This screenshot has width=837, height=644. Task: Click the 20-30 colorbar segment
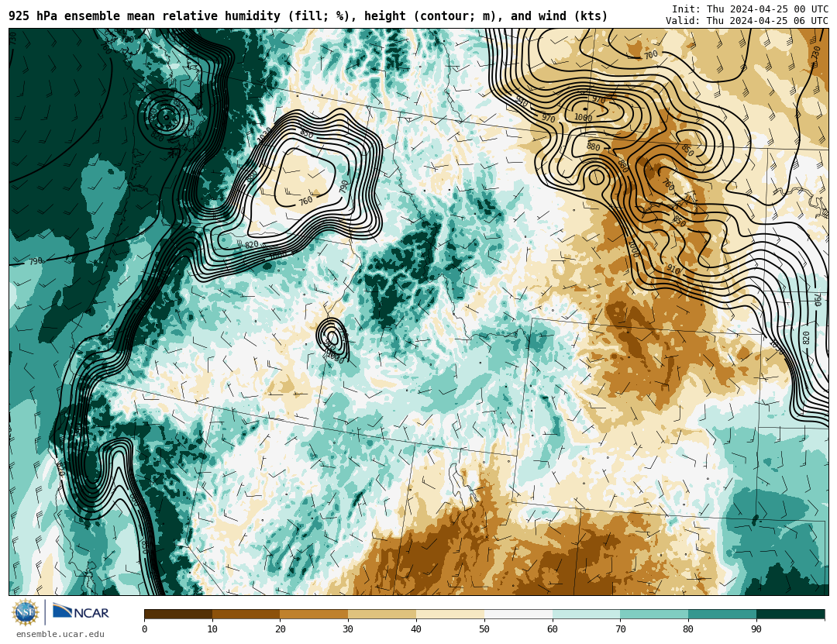(x=314, y=614)
